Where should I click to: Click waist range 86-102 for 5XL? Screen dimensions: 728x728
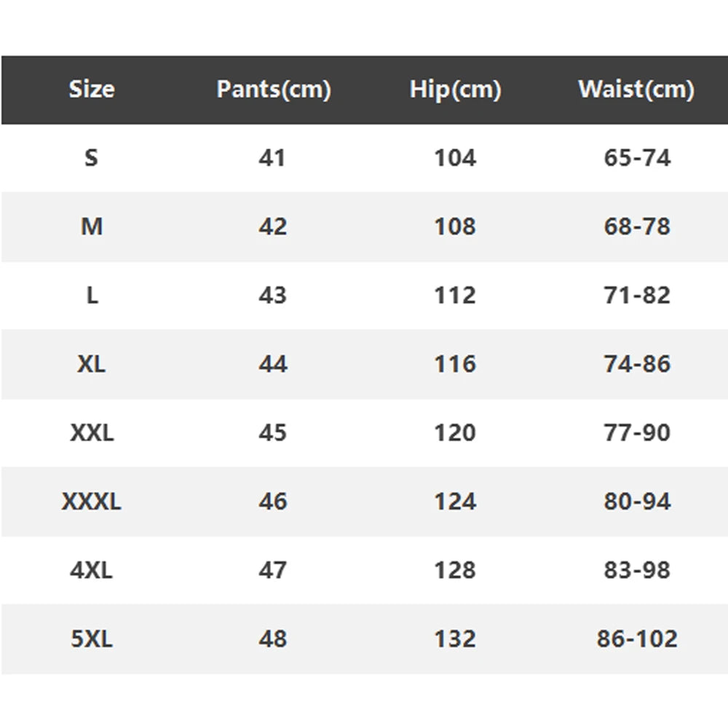[637, 639]
